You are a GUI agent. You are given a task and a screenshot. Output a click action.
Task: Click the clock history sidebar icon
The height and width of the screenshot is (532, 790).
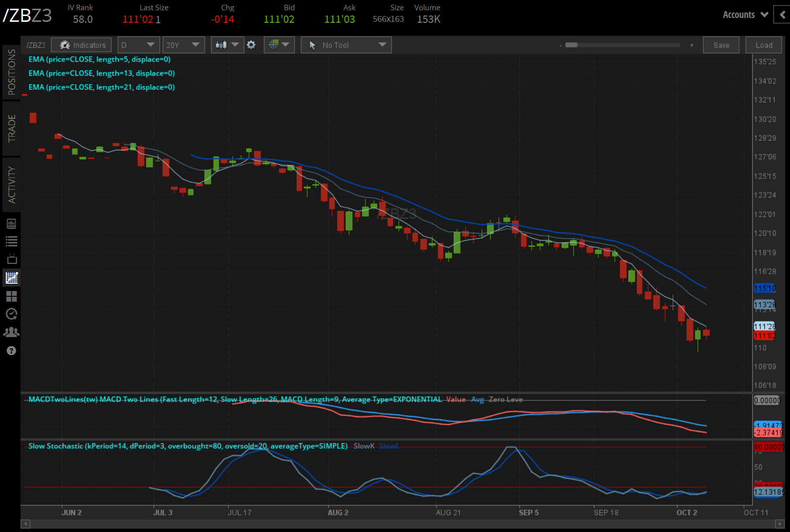12,314
